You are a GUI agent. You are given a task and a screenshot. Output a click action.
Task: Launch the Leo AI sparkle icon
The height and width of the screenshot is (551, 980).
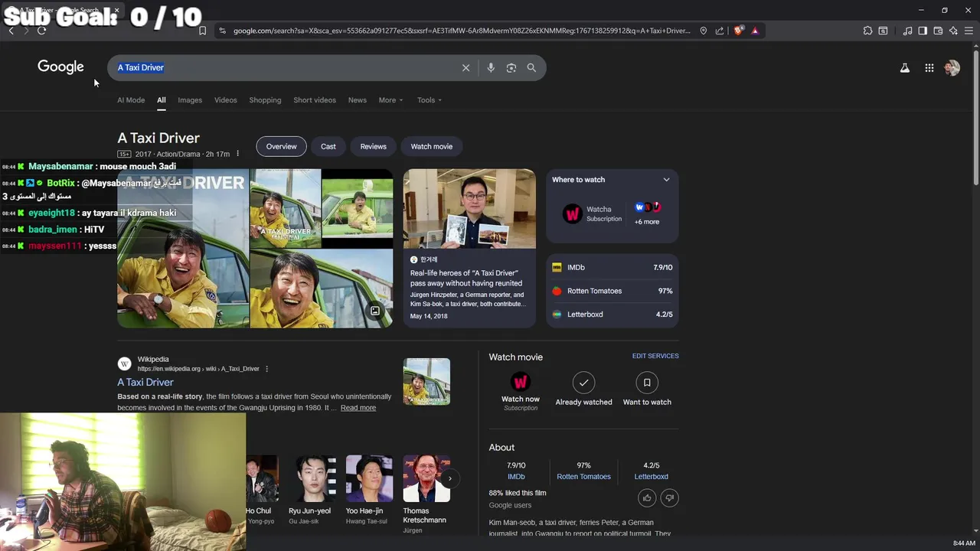click(x=953, y=31)
